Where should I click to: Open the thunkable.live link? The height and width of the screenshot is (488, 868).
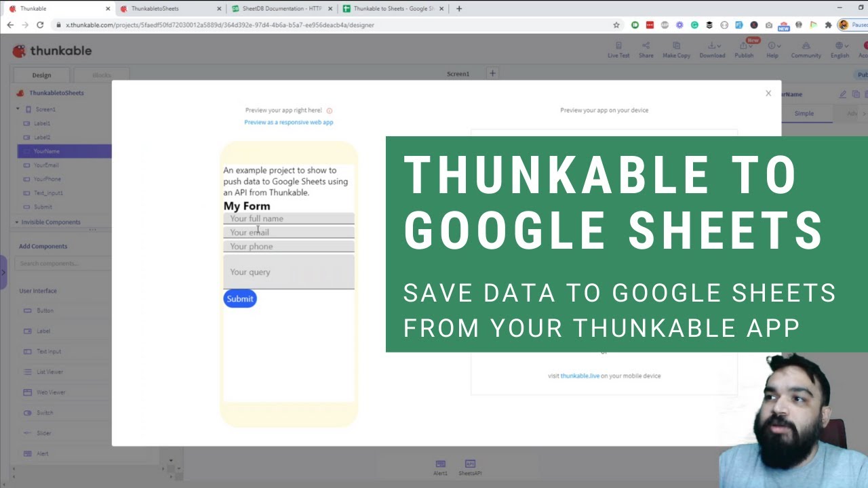click(580, 375)
